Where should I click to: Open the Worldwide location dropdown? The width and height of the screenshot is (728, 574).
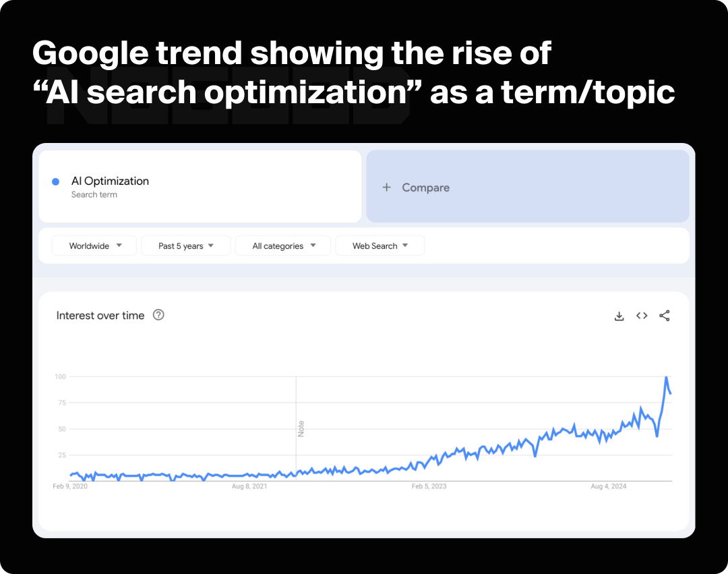[94, 246]
